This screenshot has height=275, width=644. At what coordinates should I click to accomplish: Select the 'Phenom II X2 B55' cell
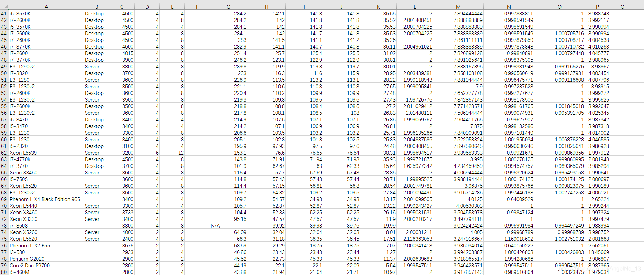pos(46,246)
